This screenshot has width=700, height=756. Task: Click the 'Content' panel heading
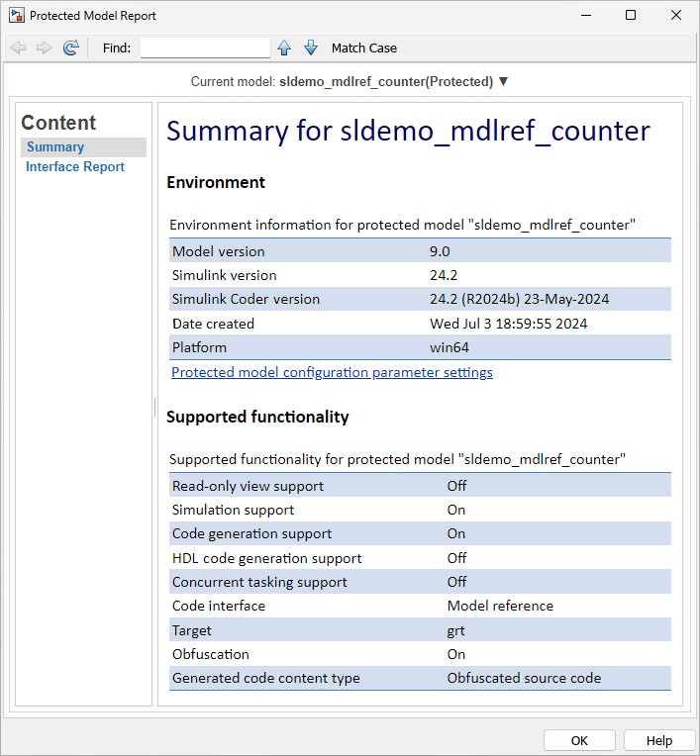pyautogui.click(x=58, y=123)
